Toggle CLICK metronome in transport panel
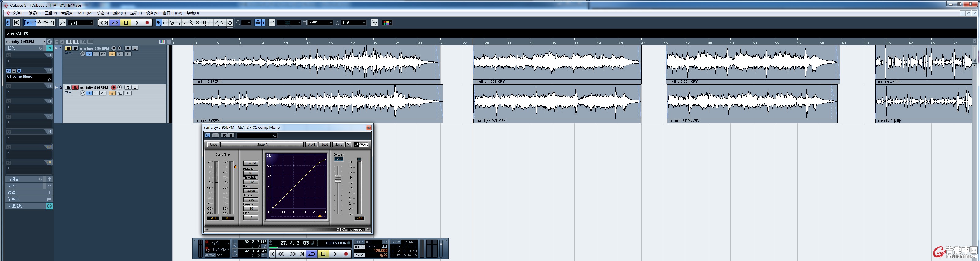The width and height of the screenshot is (980, 261). (x=359, y=242)
